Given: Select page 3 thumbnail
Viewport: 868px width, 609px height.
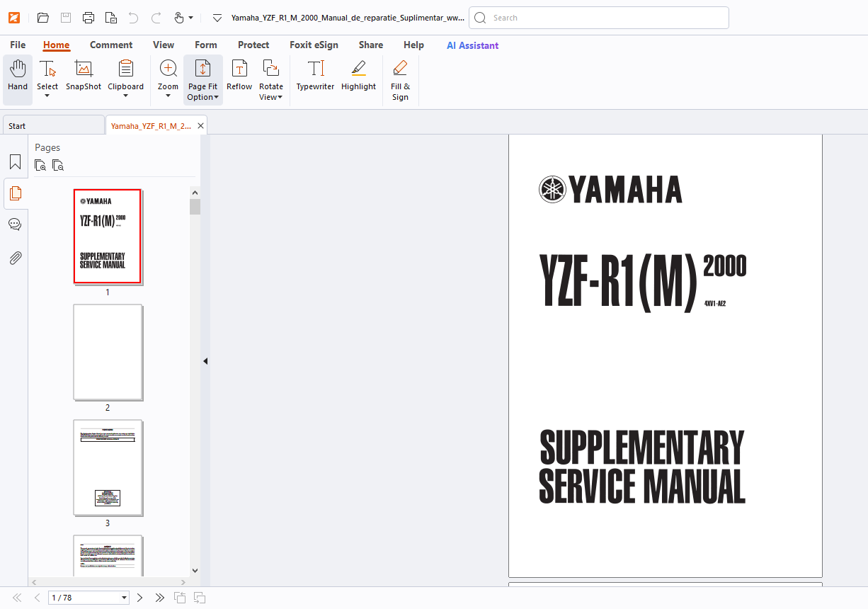Looking at the screenshot, I should tap(108, 467).
